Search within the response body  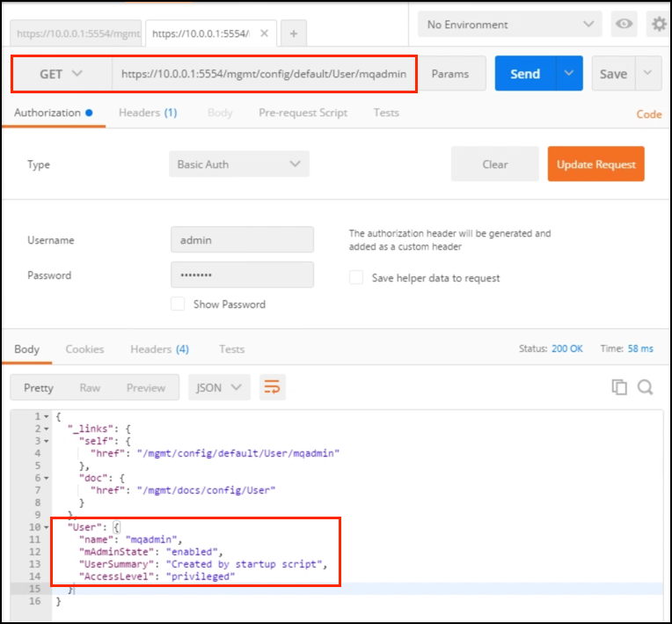click(645, 387)
